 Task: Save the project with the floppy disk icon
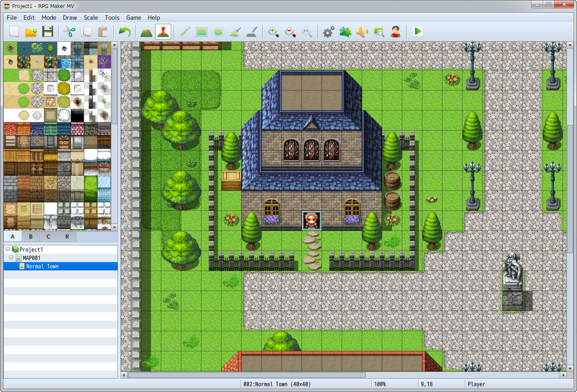pos(48,32)
